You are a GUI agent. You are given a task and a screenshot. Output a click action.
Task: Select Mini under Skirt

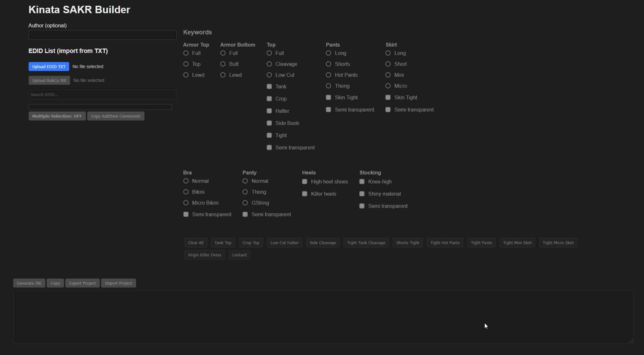tap(388, 75)
